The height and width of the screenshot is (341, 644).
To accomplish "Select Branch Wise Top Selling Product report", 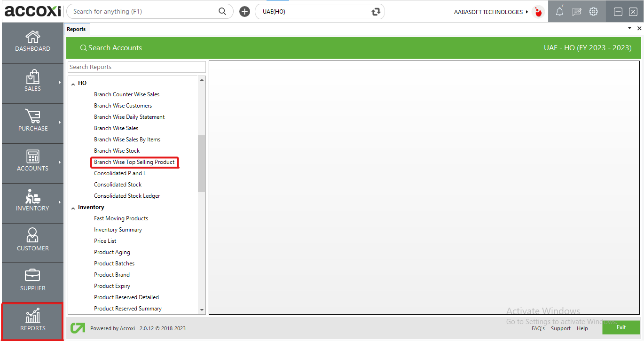I will [134, 162].
